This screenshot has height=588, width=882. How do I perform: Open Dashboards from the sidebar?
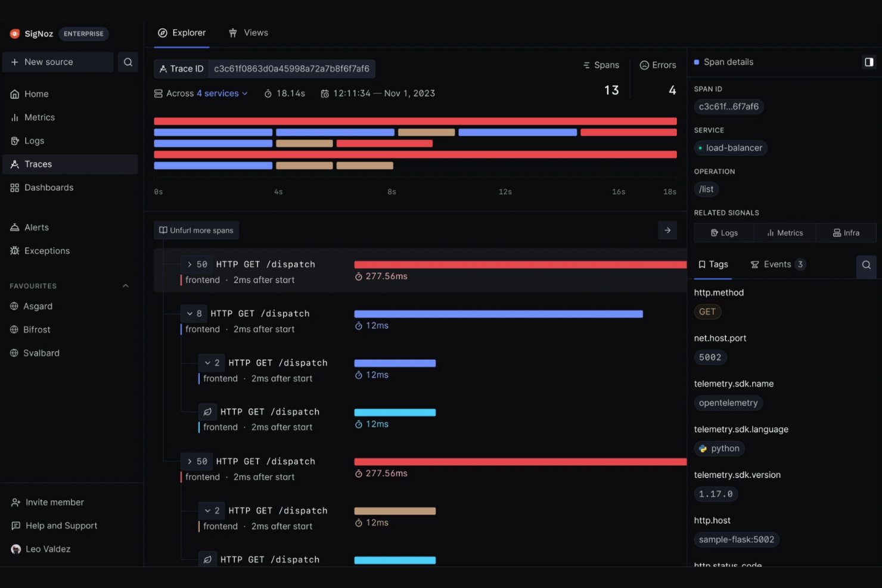[x=49, y=187]
